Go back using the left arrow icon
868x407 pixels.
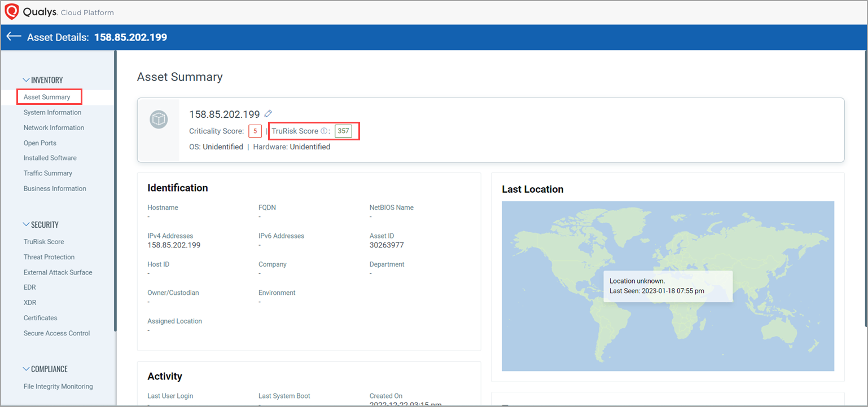pyautogui.click(x=14, y=37)
